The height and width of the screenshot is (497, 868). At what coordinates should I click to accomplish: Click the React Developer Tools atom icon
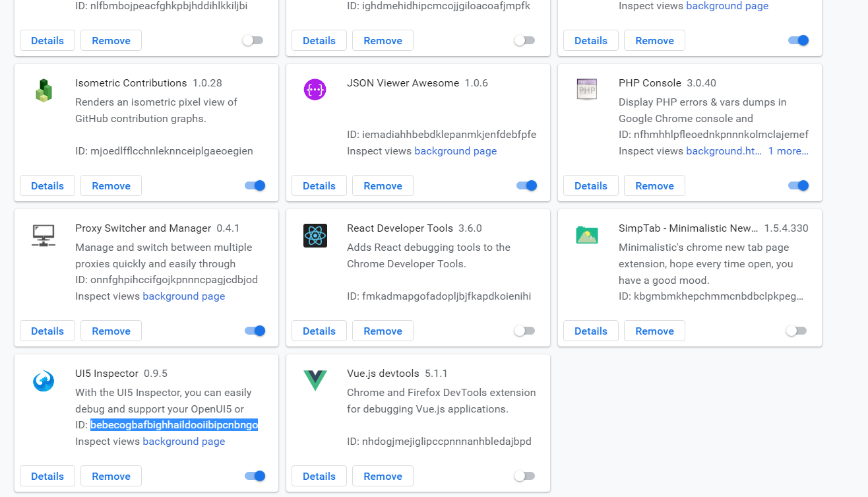(315, 236)
